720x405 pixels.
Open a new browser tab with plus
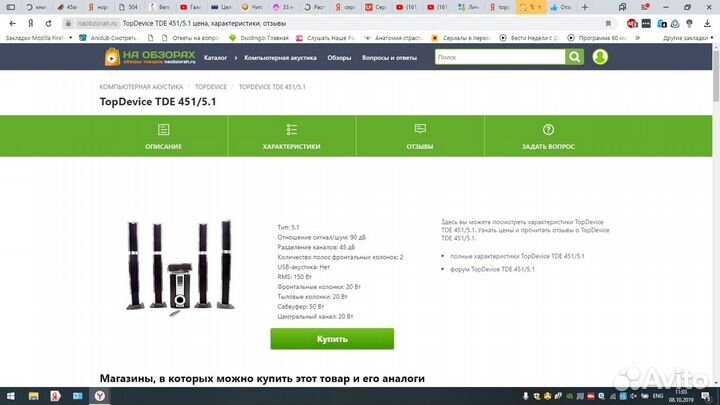pyautogui.click(x=585, y=7)
